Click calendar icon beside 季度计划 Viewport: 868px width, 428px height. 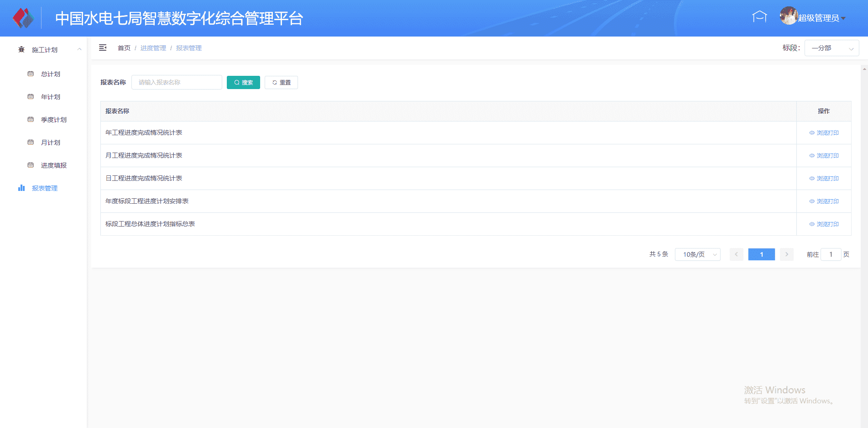tap(31, 120)
